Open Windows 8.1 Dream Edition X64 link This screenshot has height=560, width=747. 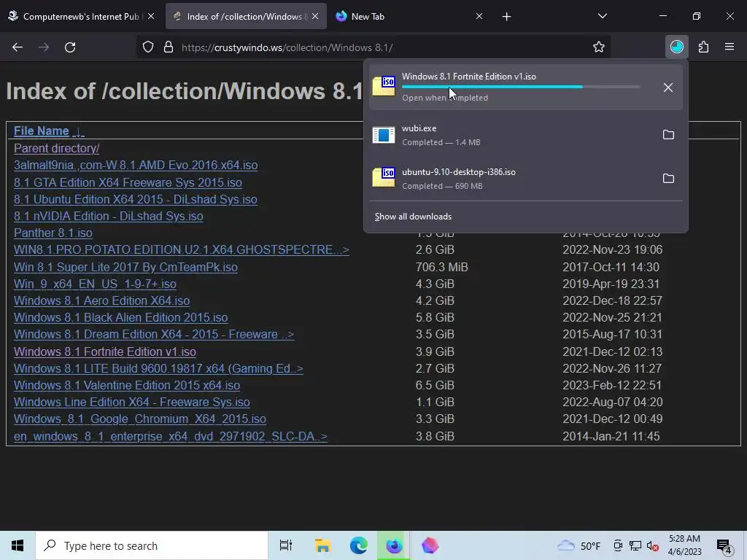(154, 334)
